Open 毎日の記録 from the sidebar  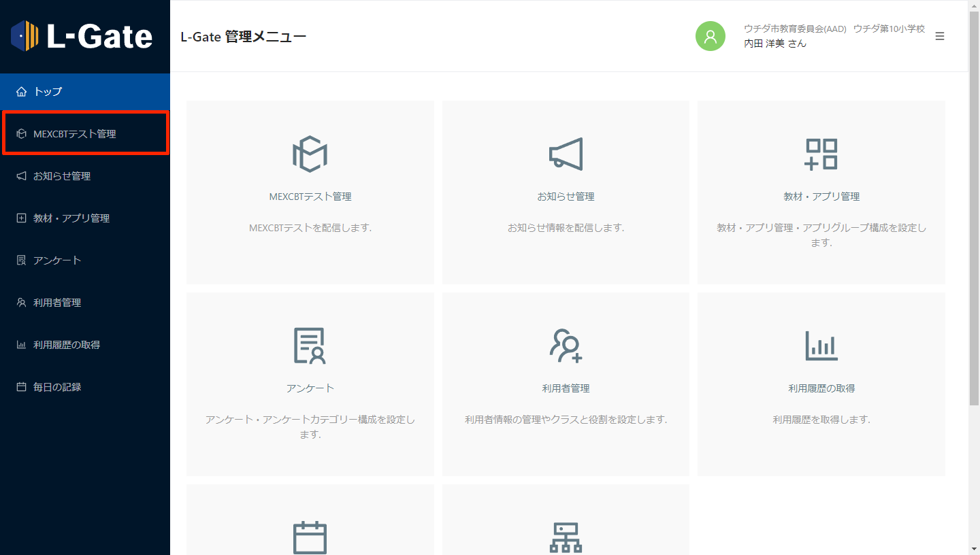(x=85, y=387)
